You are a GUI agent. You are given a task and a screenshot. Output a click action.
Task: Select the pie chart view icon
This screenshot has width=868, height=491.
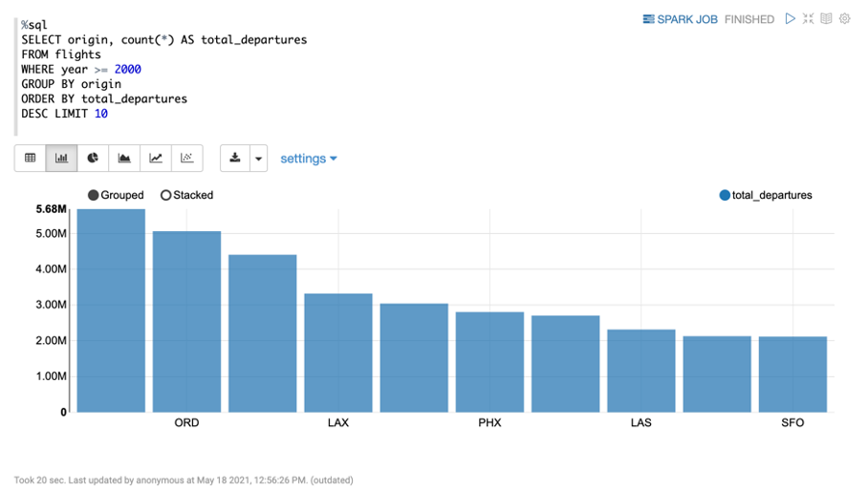pyautogui.click(x=93, y=159)
